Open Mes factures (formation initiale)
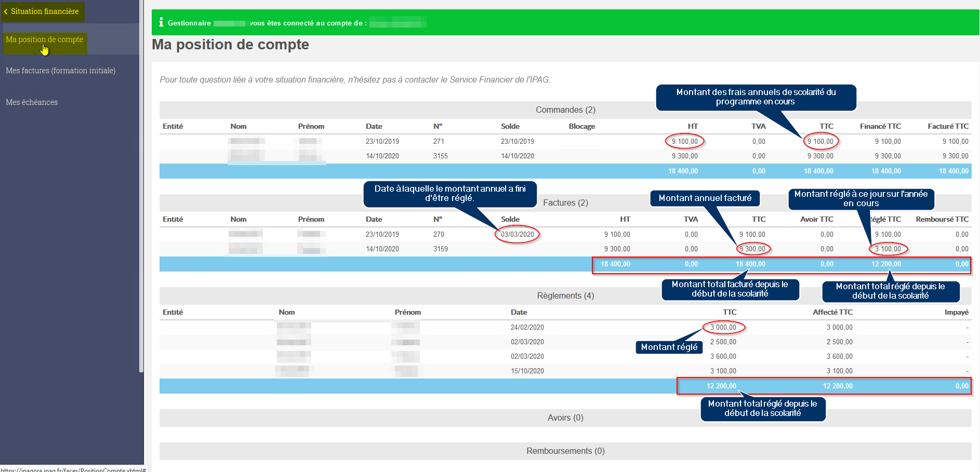 coord(60,71)
